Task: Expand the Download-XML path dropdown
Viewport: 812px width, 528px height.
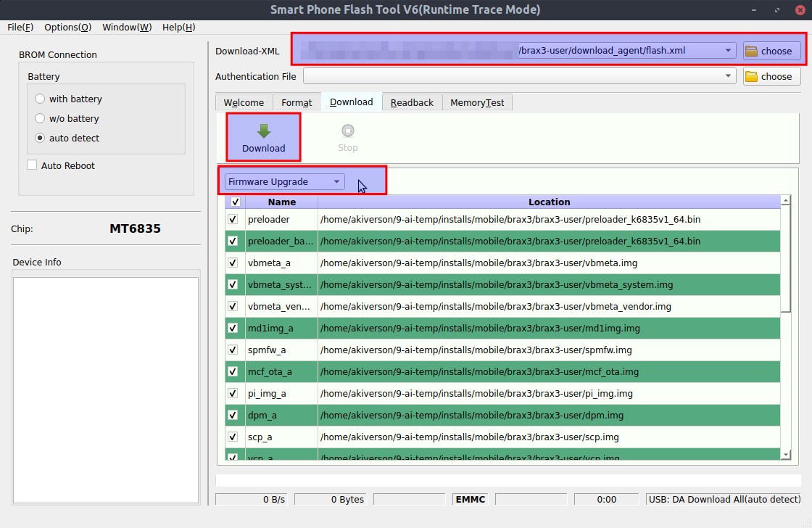Action: (x=728, y=51)
